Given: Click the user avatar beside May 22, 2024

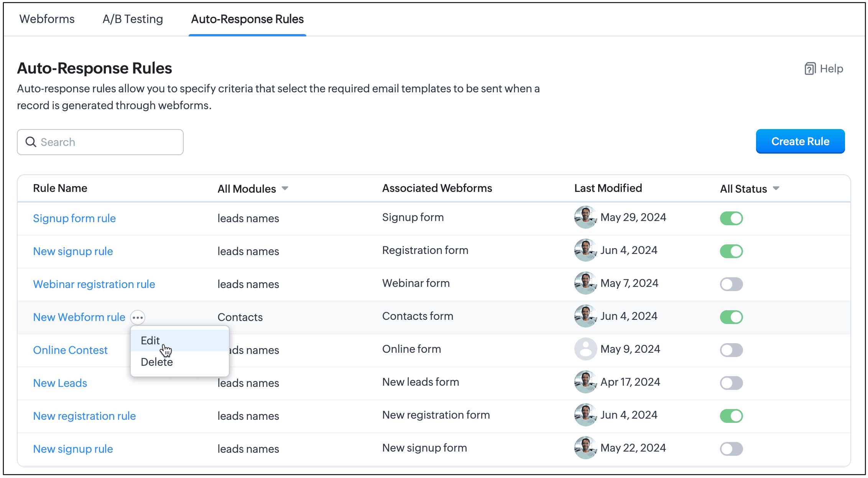Looking at the screenshot, I should pos(585,448).
